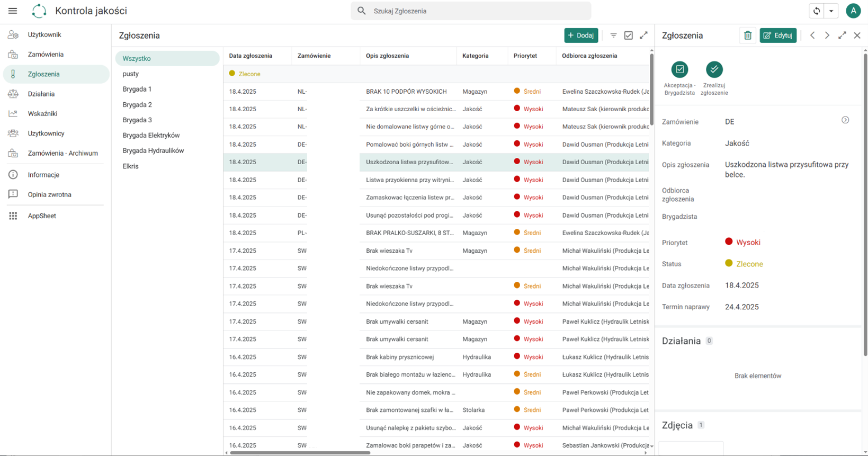The image size is (868, 456).
Task: Open the hamburger navigation menu
Action: pyautogui.click(x=13, y=11)
